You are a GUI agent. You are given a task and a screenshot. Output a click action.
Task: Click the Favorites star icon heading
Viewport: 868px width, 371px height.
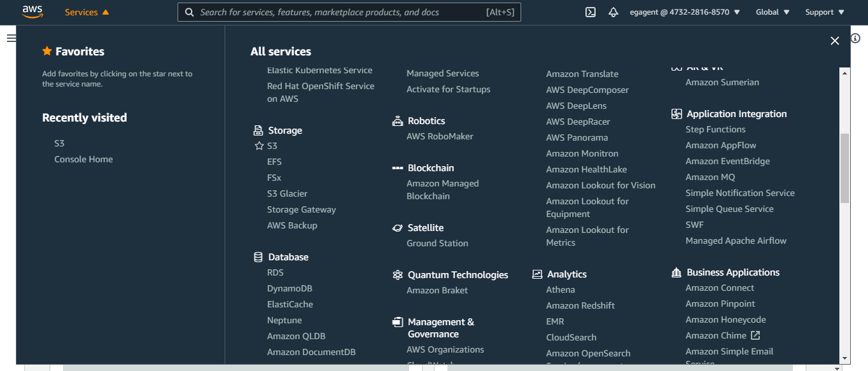(x=46, y=51)
